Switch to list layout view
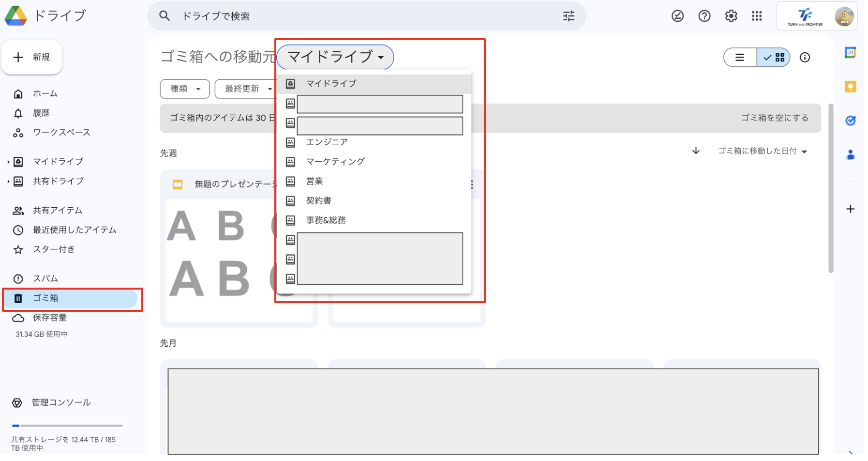Viewport: 868px width, 461px height. point(740,58)
